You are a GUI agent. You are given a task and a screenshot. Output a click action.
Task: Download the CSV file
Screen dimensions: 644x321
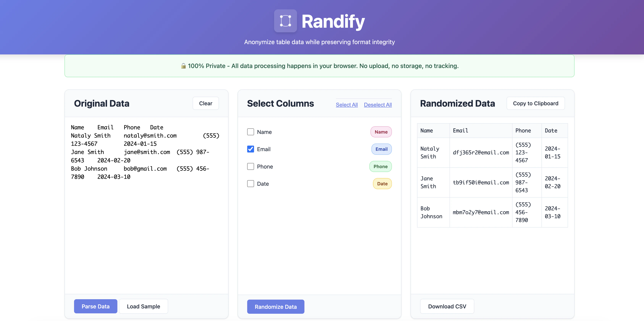(x=447, y=306)
